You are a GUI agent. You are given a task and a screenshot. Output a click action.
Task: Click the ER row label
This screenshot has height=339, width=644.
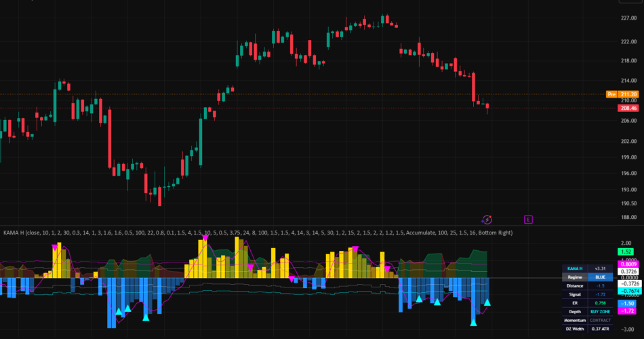click(575, 303)
